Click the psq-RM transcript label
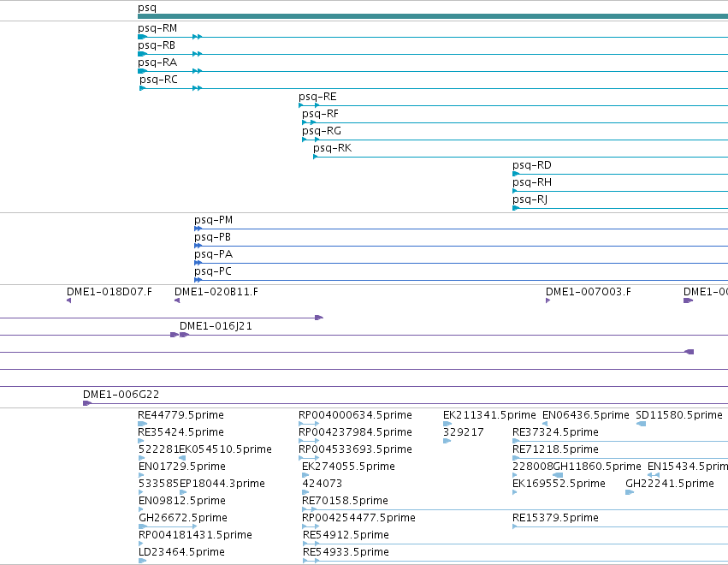This screenshot has width=728, height=565. (157, 28)
